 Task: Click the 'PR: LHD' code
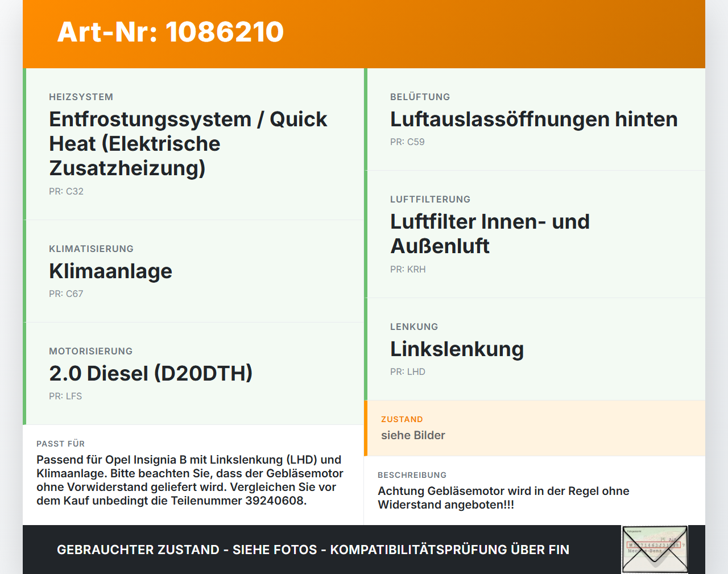[x=408, y=372]
